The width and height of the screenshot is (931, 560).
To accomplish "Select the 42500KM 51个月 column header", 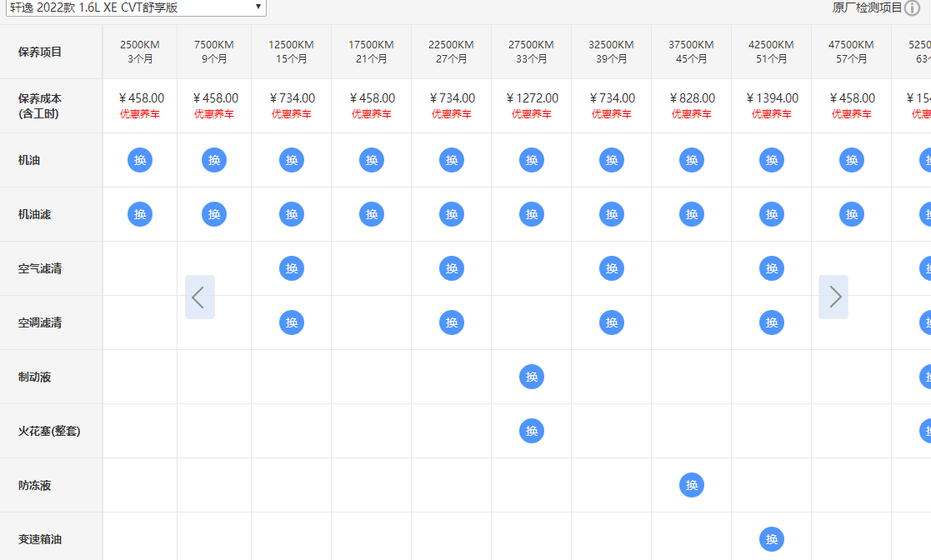I will tap(772, 52).
